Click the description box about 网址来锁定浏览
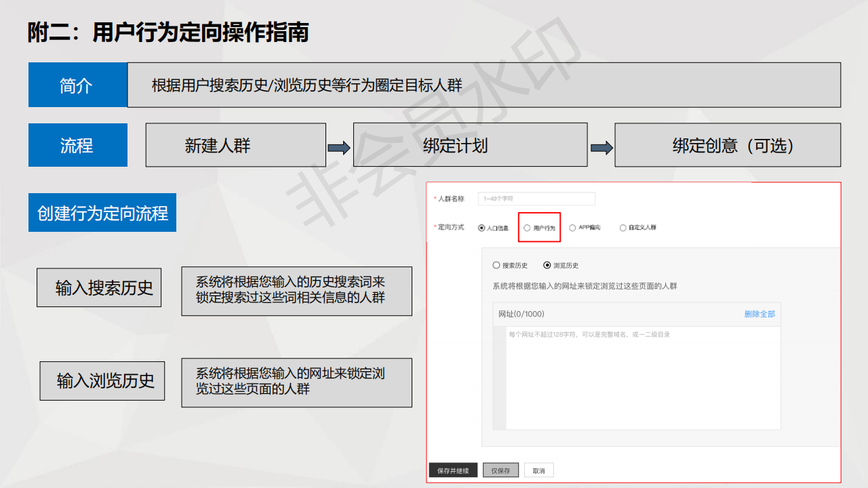Screen dimensions: 868x488 point(296,382)
